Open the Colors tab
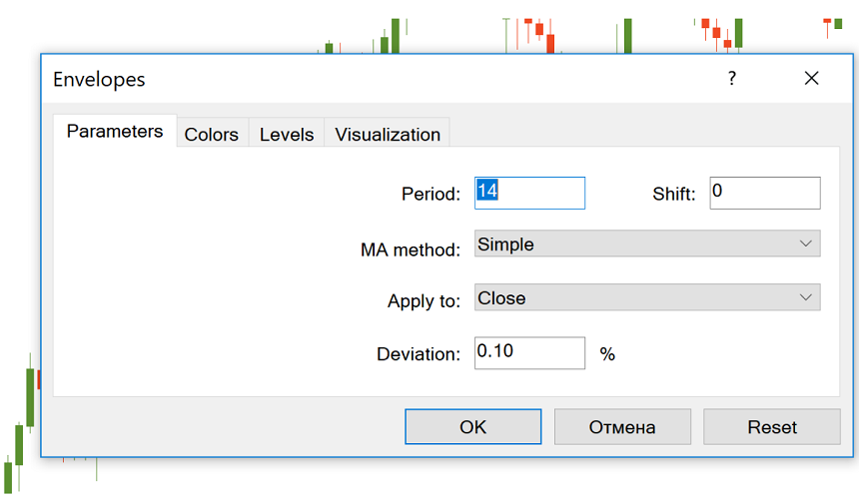859x504 pixels. point(212,134)
